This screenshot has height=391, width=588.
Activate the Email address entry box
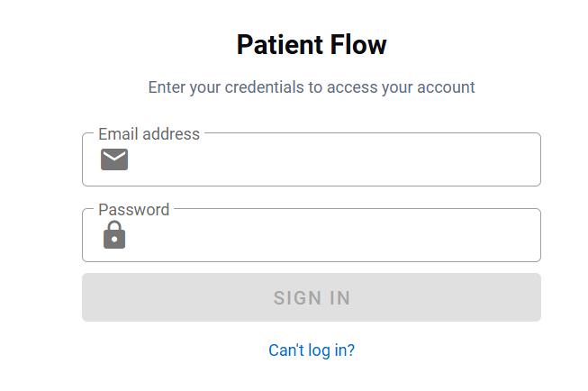(x=333, y=160)
